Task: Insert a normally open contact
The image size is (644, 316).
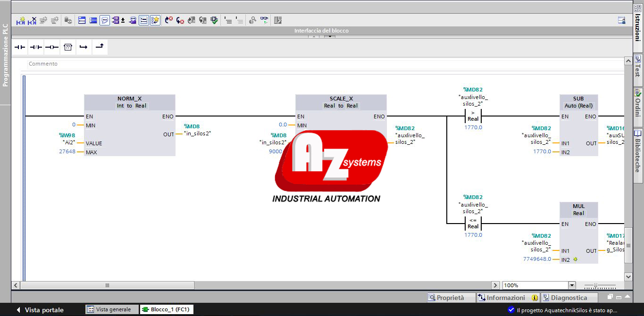Action: (20, 47)
